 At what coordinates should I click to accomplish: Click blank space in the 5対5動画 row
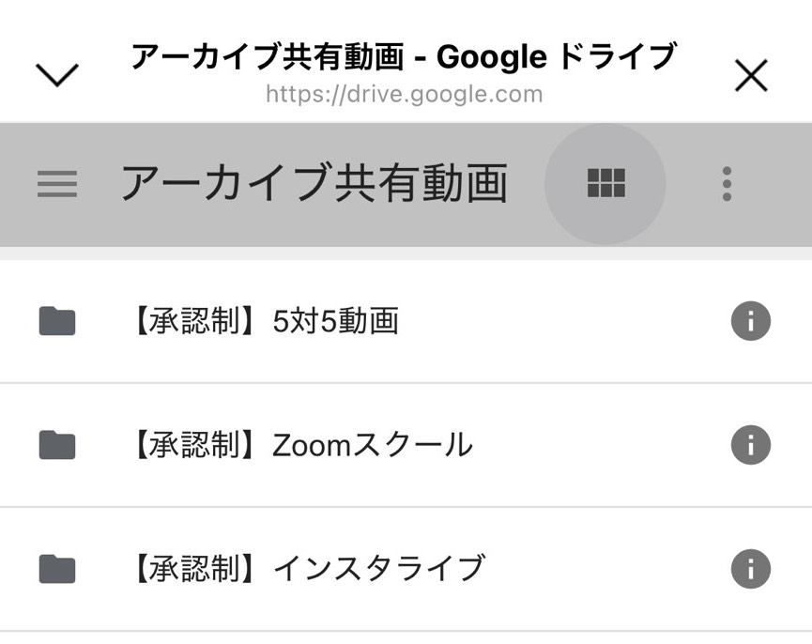tap(563, 322)
